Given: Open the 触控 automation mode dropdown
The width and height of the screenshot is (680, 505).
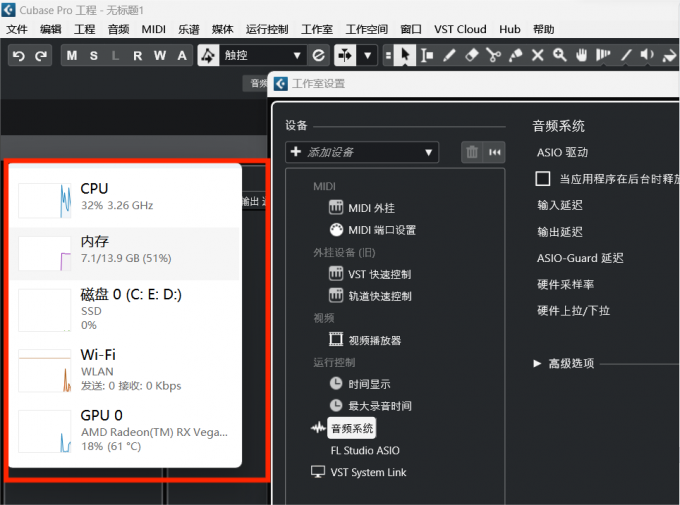Looking at the screenshot, I should [262, 56].
